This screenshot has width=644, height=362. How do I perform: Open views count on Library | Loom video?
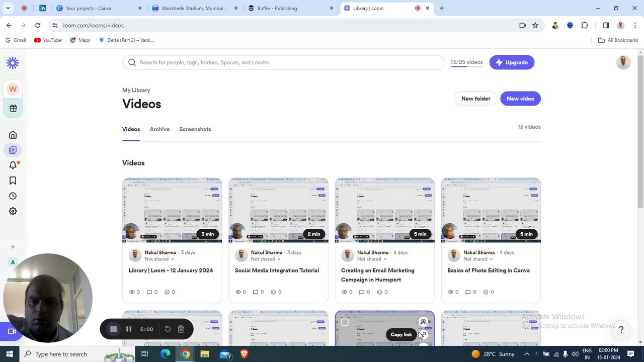pyautogui.click(x=135, y=292)
